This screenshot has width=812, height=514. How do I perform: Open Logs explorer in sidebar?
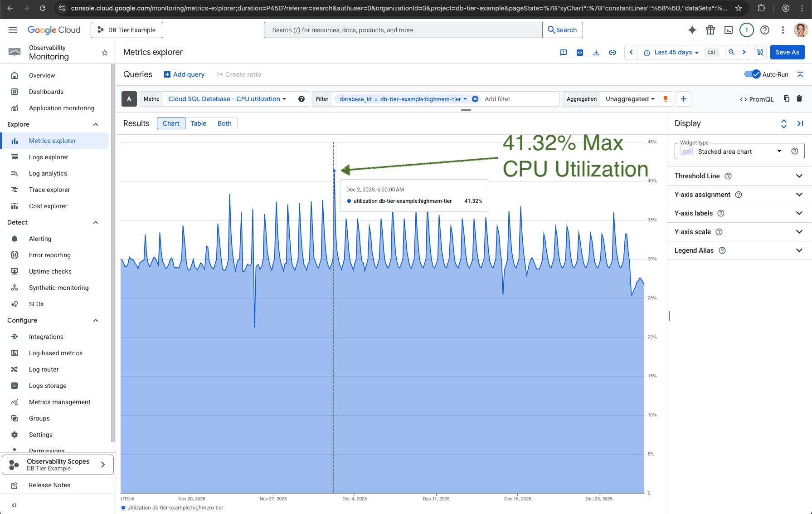49,157
